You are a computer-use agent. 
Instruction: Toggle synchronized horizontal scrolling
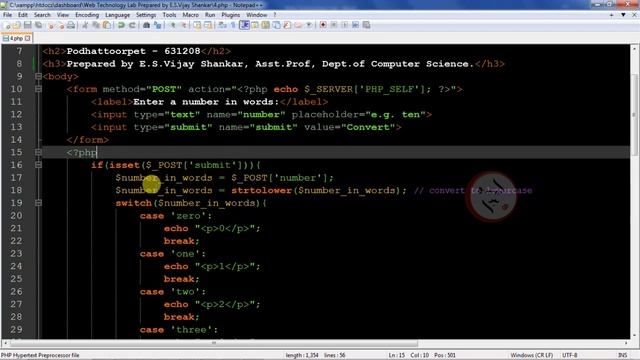(208, 25)
